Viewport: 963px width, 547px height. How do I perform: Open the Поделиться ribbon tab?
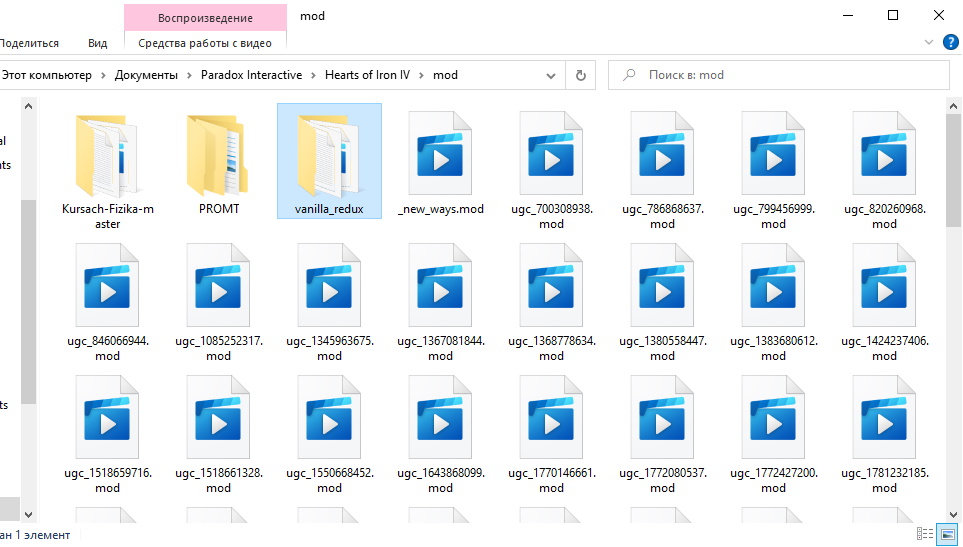point(28,43)
